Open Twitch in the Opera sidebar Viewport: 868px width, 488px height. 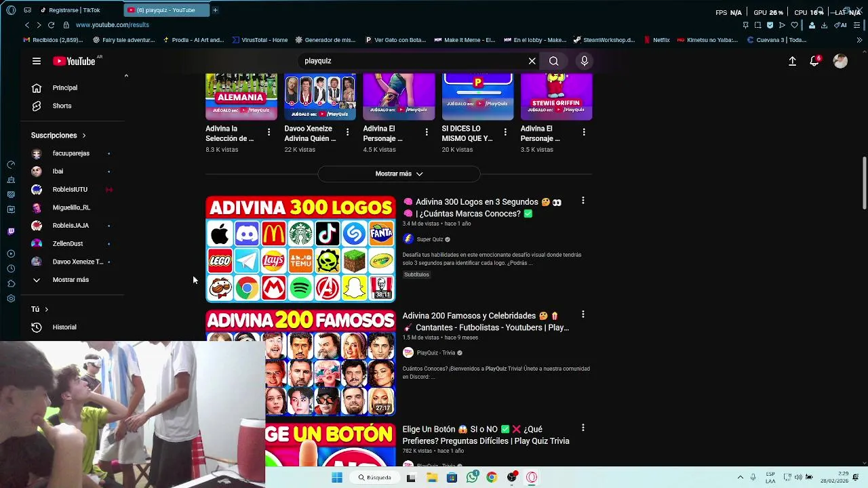[x=11, y=231]
